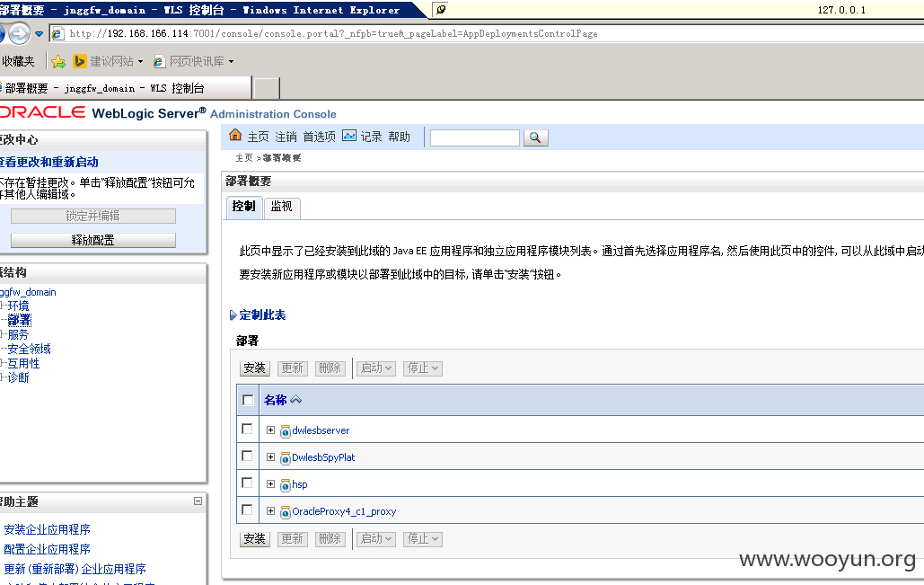Open 建议网站 dropdown arrow

click(x=140, y=61)
